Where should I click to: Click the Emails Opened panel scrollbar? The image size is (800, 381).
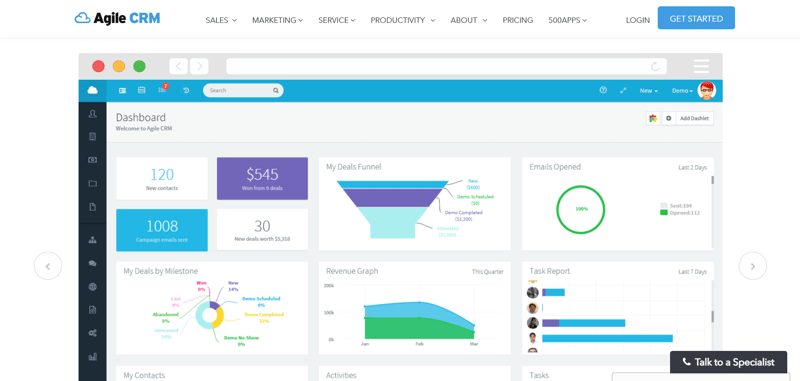click(x=713, y=180)
